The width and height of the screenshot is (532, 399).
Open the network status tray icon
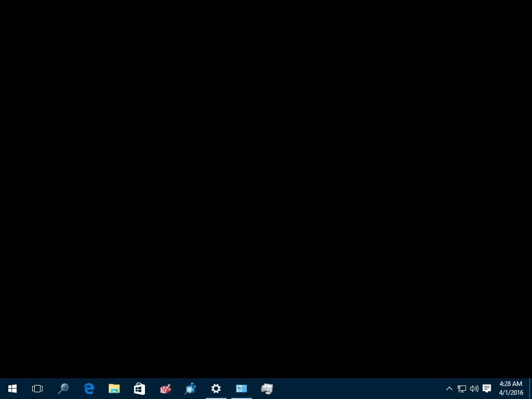pyautogui.click(x=461, y=388)
